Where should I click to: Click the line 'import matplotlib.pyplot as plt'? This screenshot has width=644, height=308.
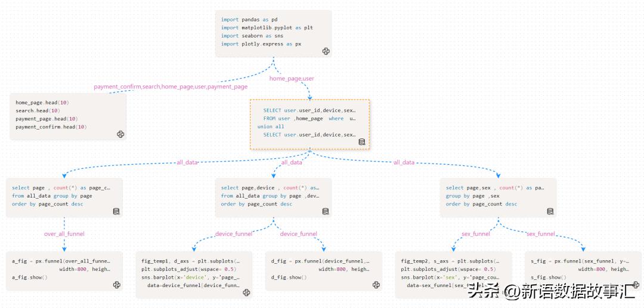[x=267, y=27]
